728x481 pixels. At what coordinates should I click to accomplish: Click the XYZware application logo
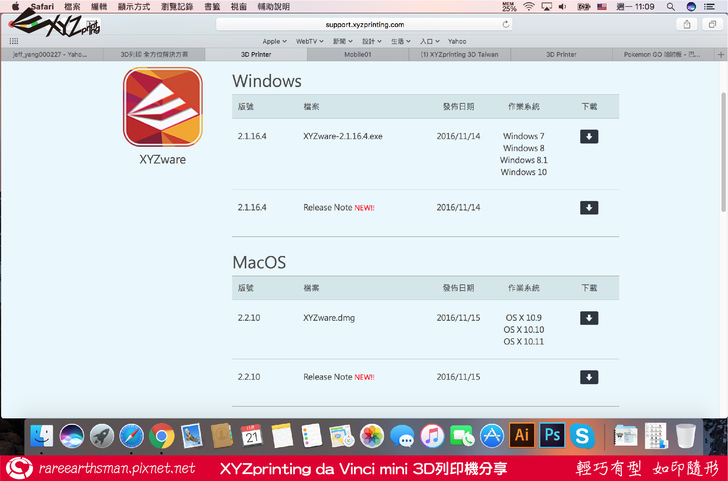click(162, 107)
